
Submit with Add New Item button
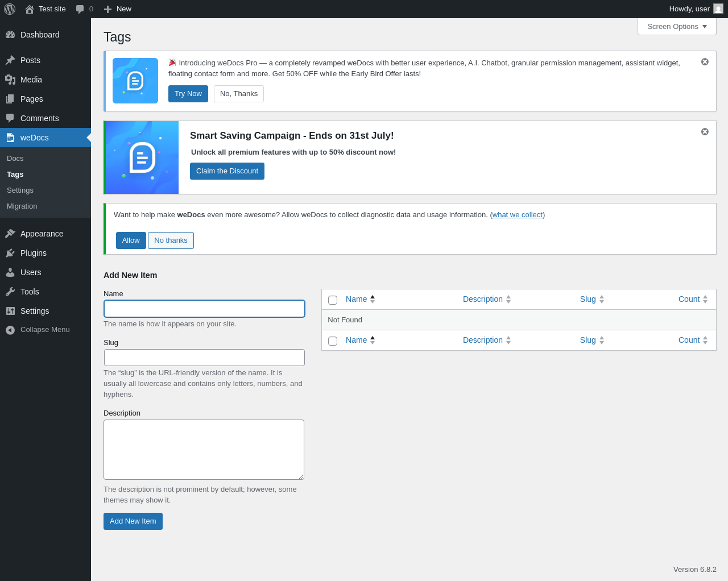click(133, 521)
